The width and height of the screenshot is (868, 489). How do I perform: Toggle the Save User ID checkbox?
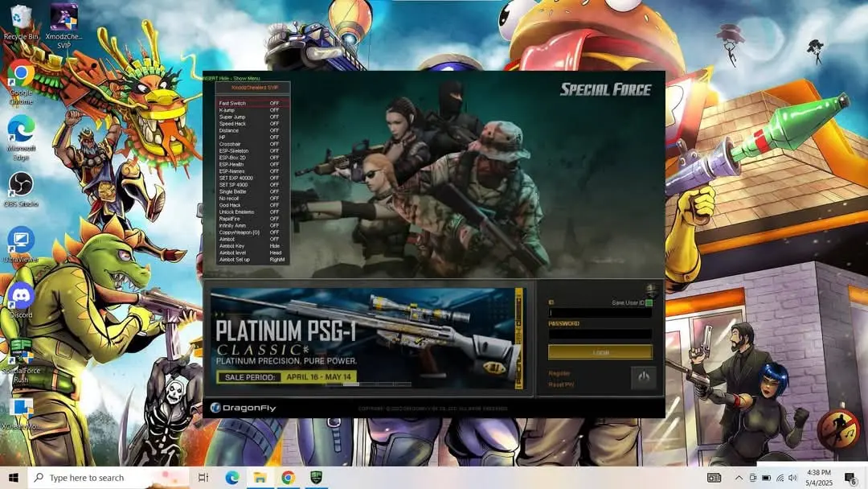pyautogui.click(x=649, y=303)
